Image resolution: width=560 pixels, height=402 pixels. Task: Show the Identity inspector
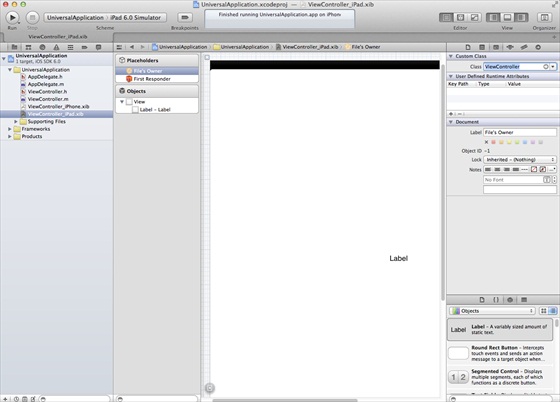pos(496,47)
